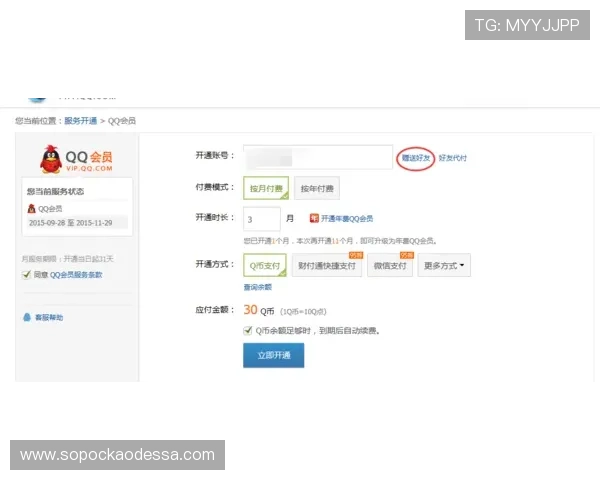Click the 立即开通 button
This screenshot has height=480, width=600.
click(x=274, y=355)
